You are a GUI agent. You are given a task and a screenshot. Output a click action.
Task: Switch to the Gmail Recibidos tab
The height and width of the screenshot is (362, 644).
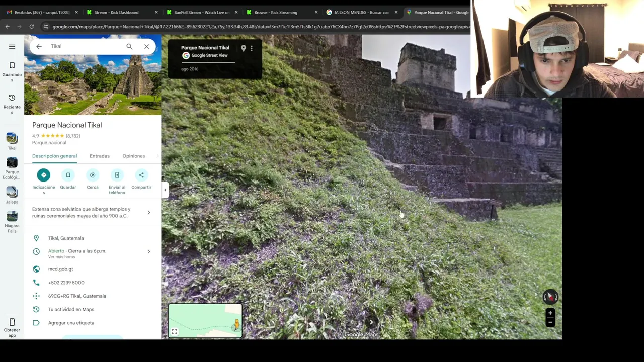(x=42, y=12)
